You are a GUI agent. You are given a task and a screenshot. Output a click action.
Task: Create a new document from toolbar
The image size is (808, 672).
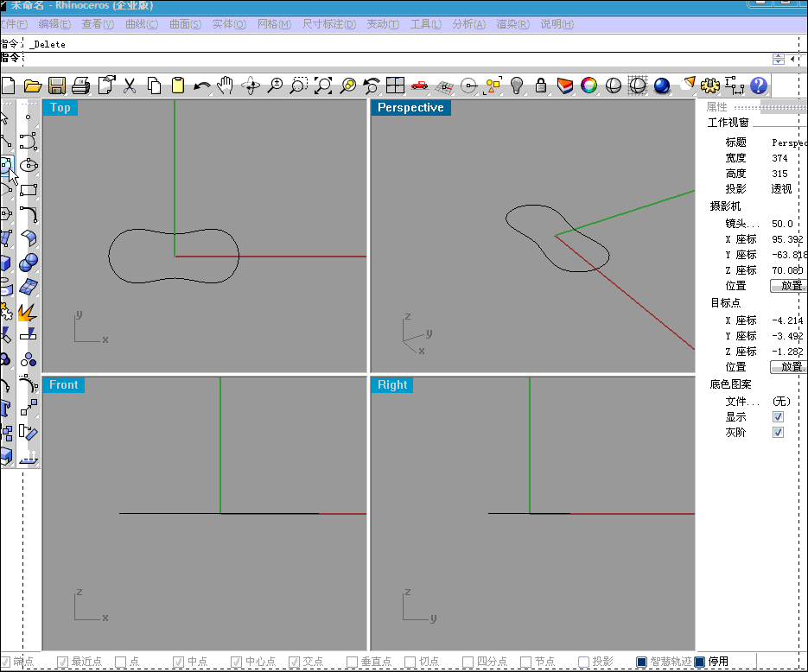pos(8,86)
